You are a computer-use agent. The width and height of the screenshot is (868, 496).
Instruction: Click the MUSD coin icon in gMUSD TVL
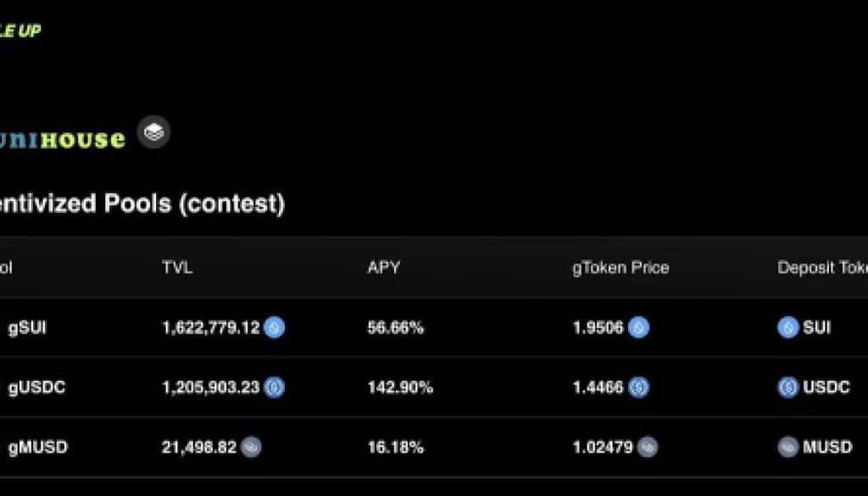[251, 447]
